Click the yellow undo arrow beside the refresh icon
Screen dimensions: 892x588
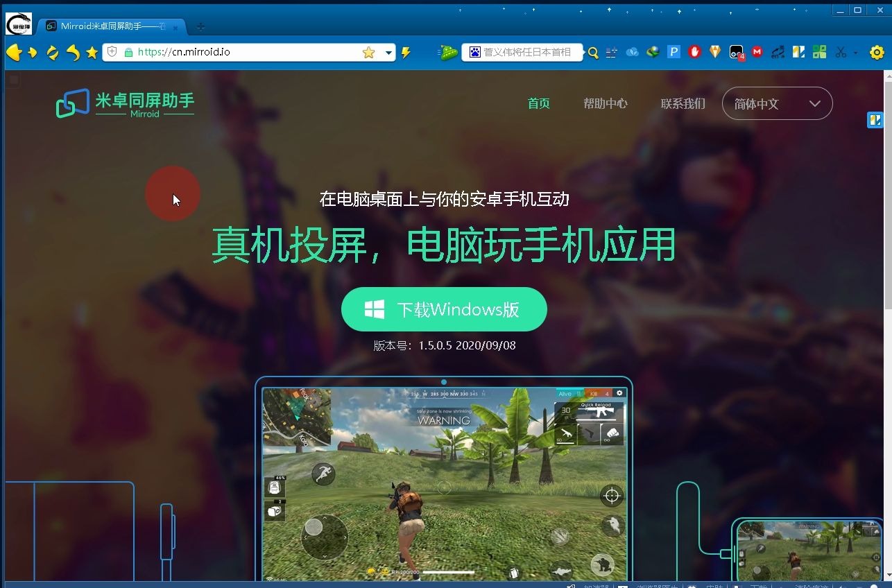click(73, 53)
